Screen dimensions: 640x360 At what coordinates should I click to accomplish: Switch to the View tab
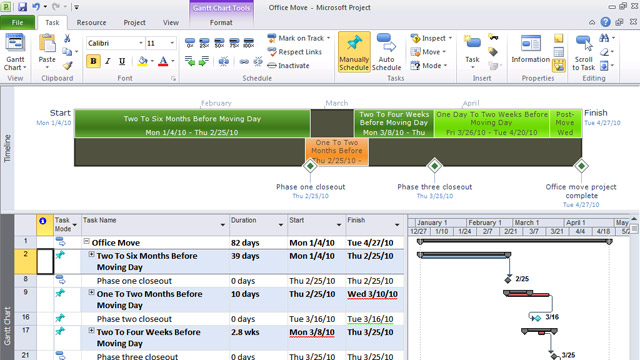171,22
